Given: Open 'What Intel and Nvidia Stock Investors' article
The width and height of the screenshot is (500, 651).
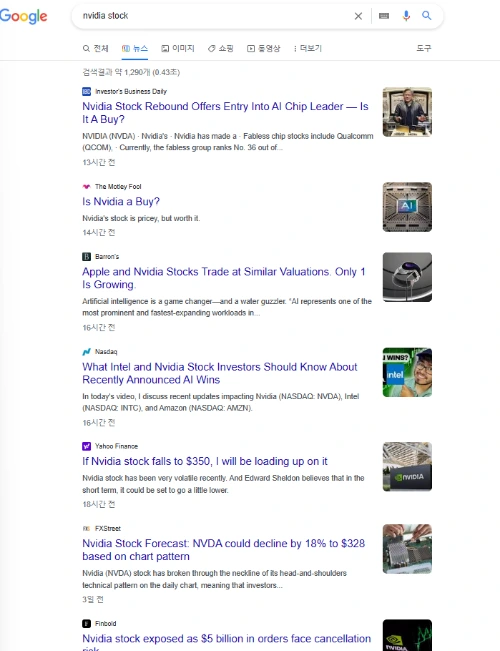Looking at the screenshot, I should pos(220,373).
